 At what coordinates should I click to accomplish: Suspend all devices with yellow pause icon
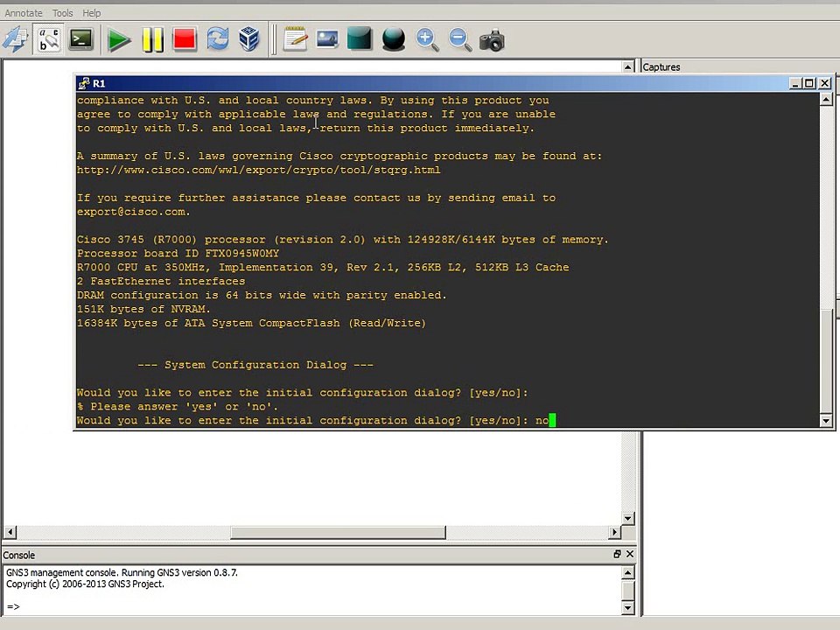[x=152, y=40]
